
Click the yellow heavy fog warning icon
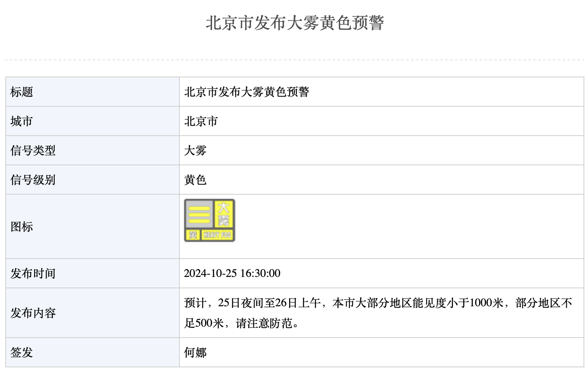coord(209,220)
